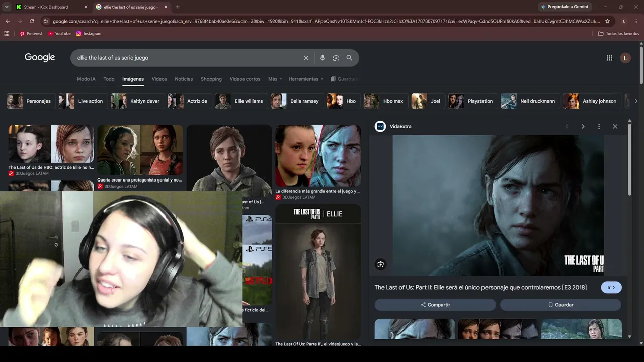This screenshot has height=362, width=644.
Task: Open the Chrome three-dot menu
Action: tap(636, 21)
